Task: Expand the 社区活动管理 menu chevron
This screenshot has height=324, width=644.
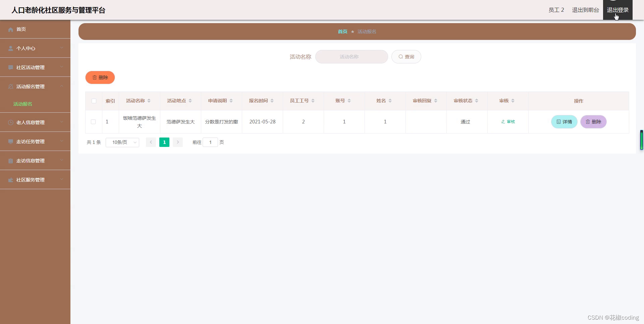Action: (x=62, y=67)
